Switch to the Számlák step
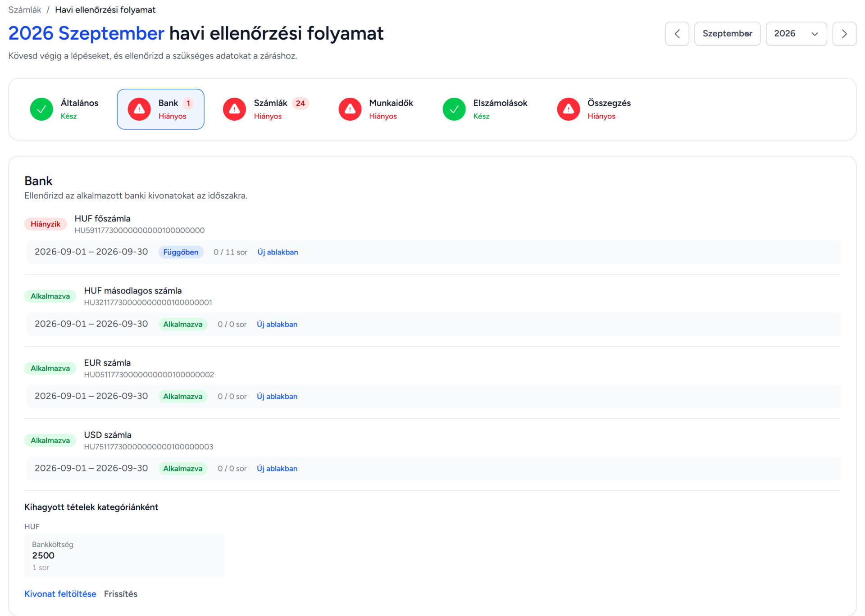 [x=266, y=109]
